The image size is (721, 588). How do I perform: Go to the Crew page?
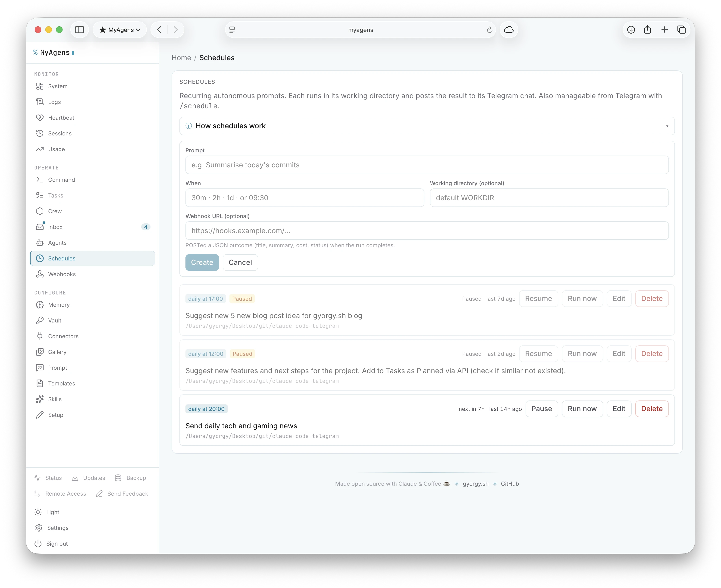[92, 211]
